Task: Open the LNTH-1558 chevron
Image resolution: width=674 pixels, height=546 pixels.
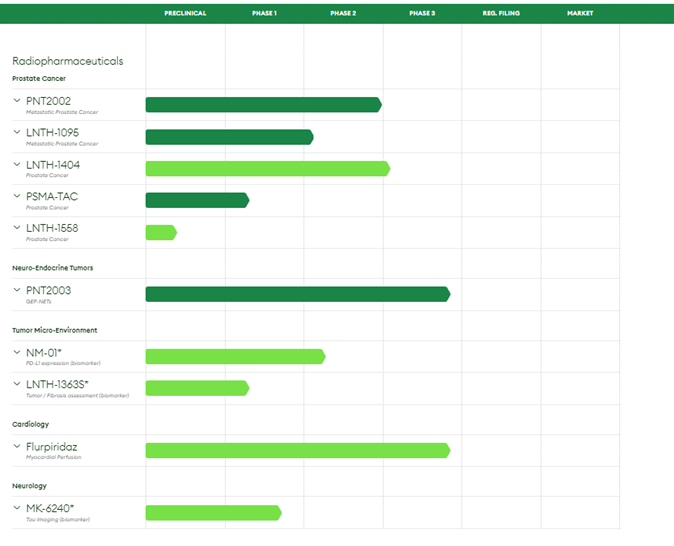Action: [x=17, y=229]
